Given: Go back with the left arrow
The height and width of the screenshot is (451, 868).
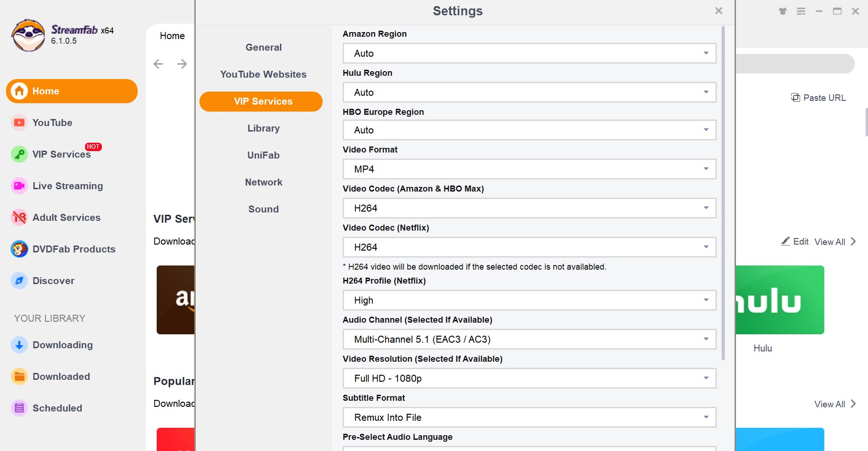Looking at the screenshot, I should point(159,64).
